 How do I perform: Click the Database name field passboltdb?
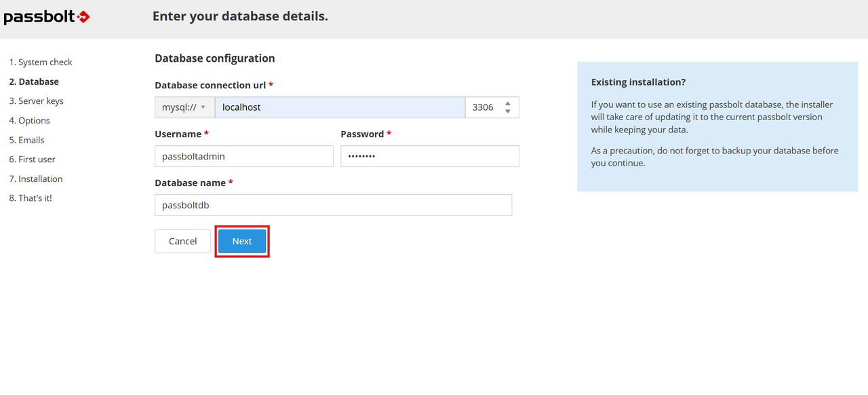[333, 205]
